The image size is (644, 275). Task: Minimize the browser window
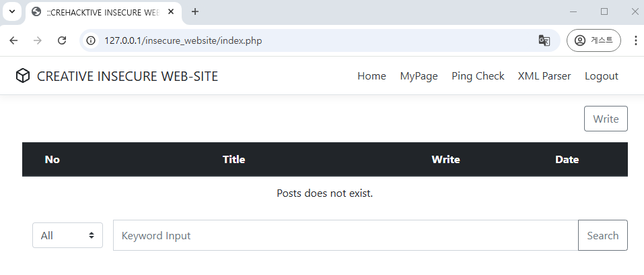click(573, 12)
